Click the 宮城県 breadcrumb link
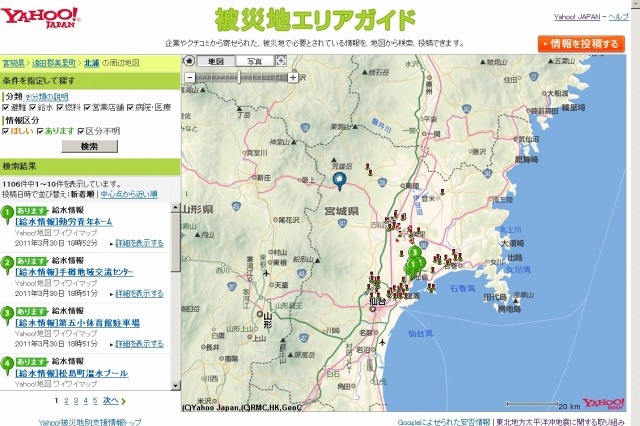The width and height of the screenshot is (640, 426). pos(13,63)
